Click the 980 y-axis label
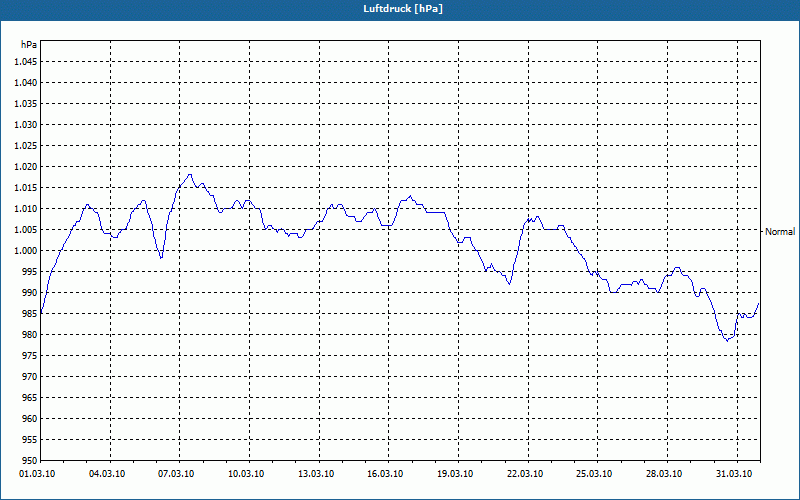 point(30,335)
